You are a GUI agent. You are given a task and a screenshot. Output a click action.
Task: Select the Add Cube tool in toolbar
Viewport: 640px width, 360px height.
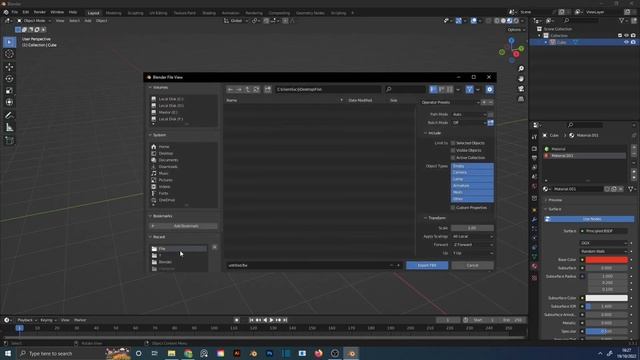[x=9, y=140]
